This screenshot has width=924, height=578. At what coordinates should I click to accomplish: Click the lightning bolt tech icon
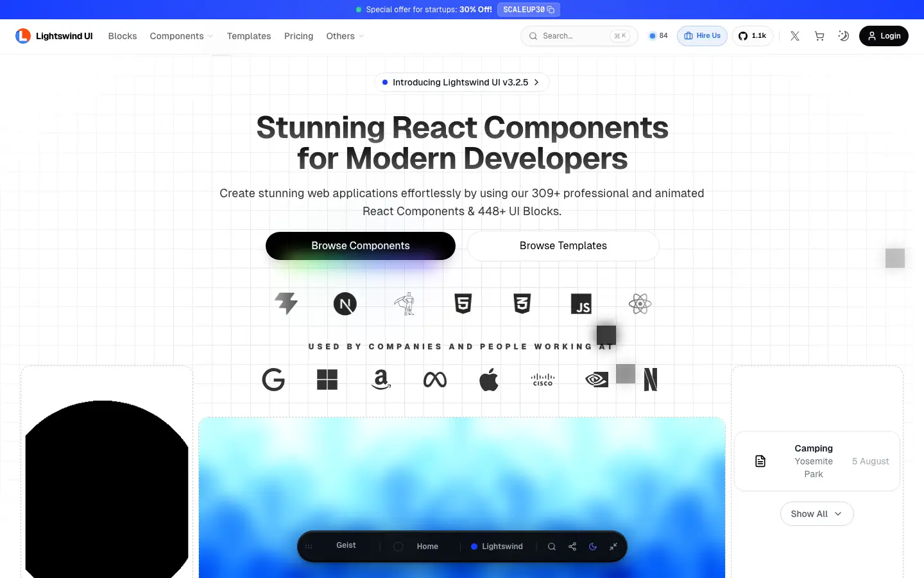pos(286,304)
